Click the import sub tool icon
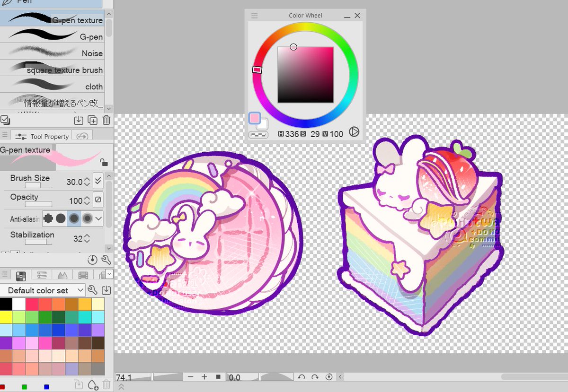Screen dimensions: 568x392 coord(79,120)
